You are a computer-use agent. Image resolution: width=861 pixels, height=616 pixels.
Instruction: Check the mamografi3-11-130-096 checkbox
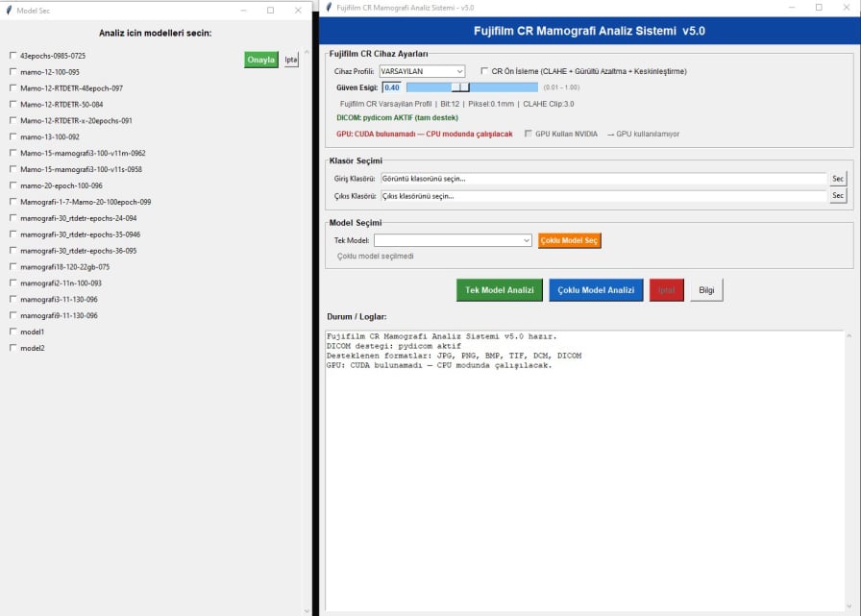(12, 299)
